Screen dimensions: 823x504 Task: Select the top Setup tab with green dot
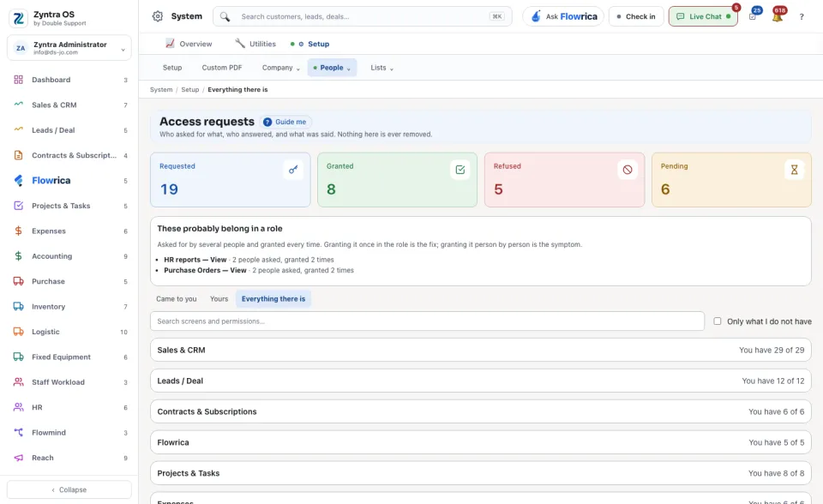click(x=309, y=44)
